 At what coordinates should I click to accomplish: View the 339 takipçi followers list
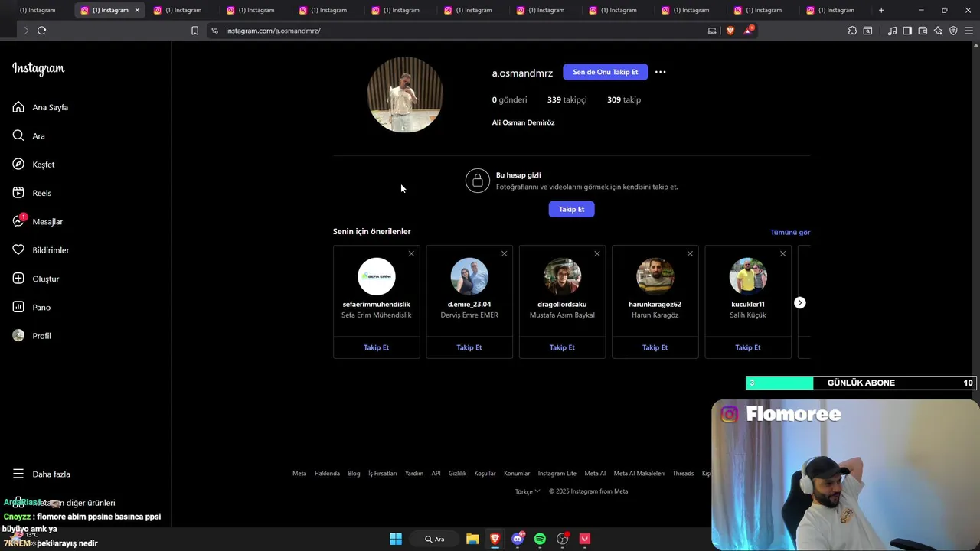pos(567,99)
